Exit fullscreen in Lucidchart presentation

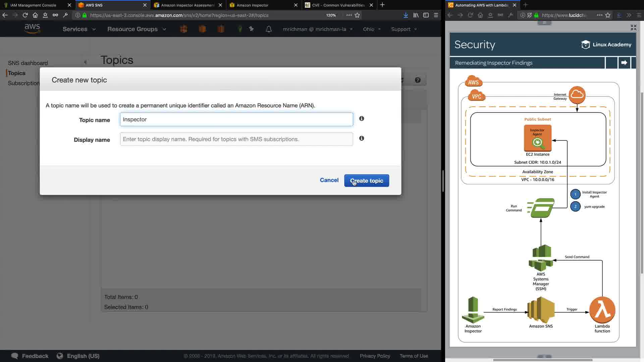pyautogui.click(x=633, y=27)
